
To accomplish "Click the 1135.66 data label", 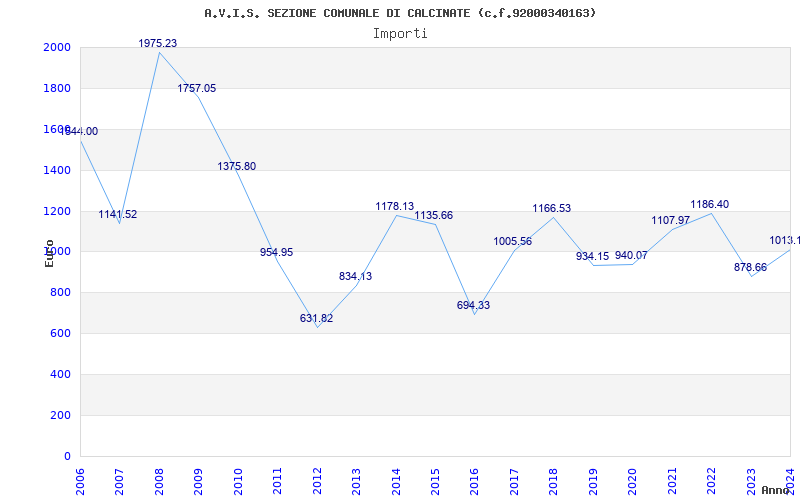I will tap(434, 215).
